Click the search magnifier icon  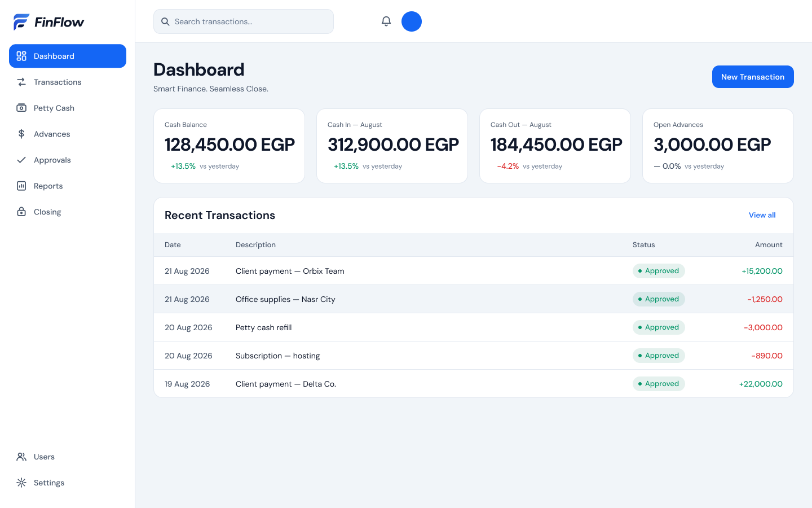coord(165,21)
